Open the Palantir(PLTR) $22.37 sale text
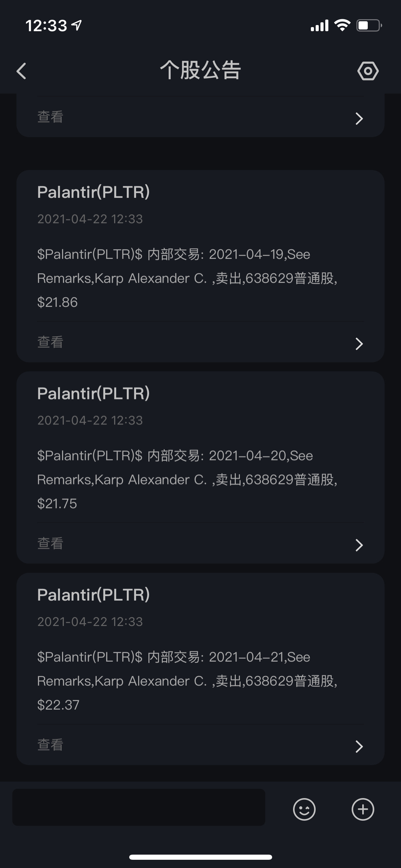This screenshot has width=401, height=868. pyautogui.click(x=187, y=681)
